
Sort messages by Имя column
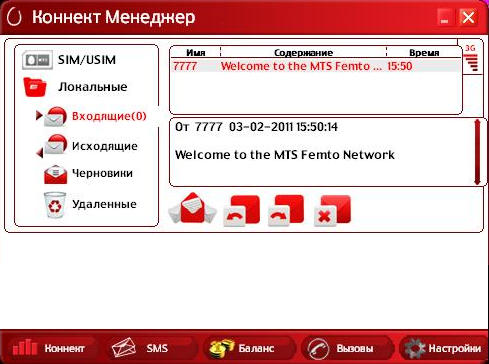click(195, 53)
